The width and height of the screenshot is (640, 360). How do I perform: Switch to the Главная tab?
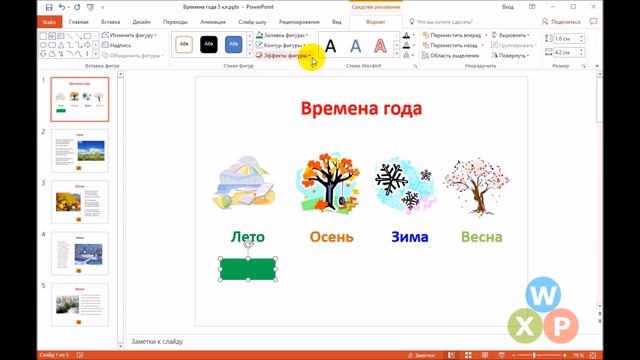pos(79,22)
